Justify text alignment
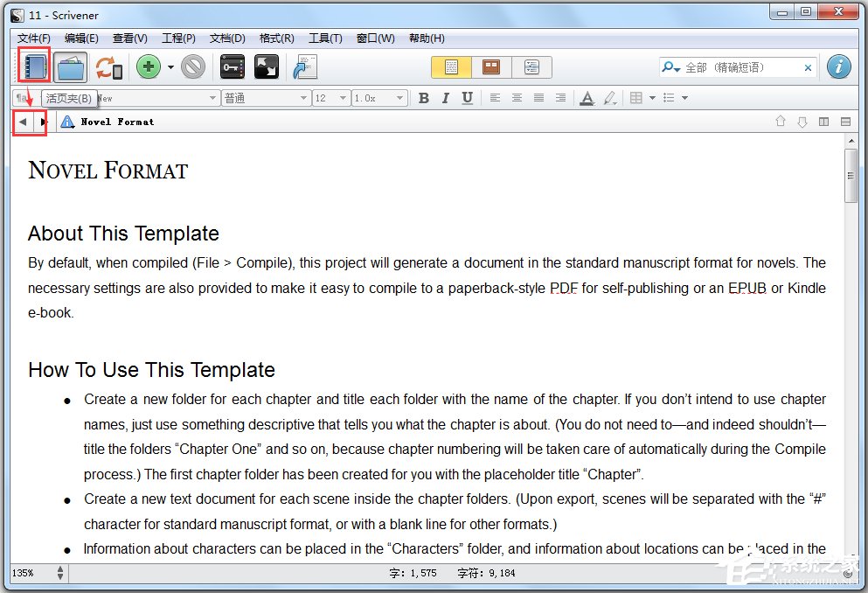Viewport: 868px width, 593px height. (538, 98)
